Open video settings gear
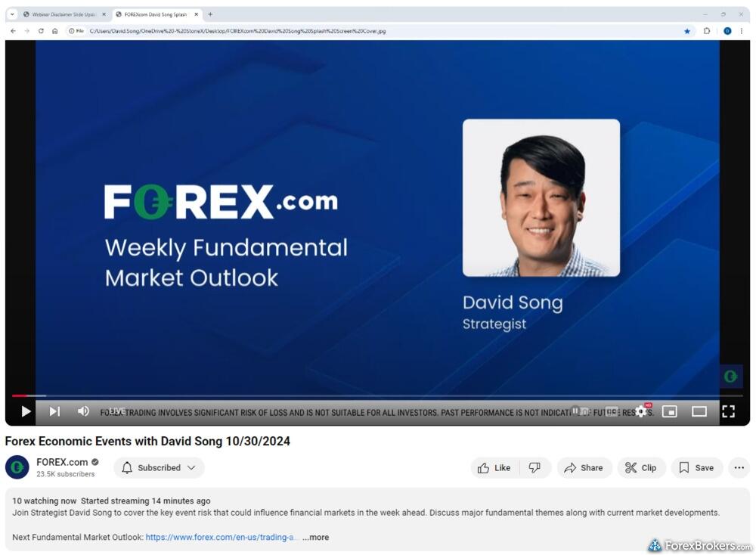 click(x=641, y=411)
